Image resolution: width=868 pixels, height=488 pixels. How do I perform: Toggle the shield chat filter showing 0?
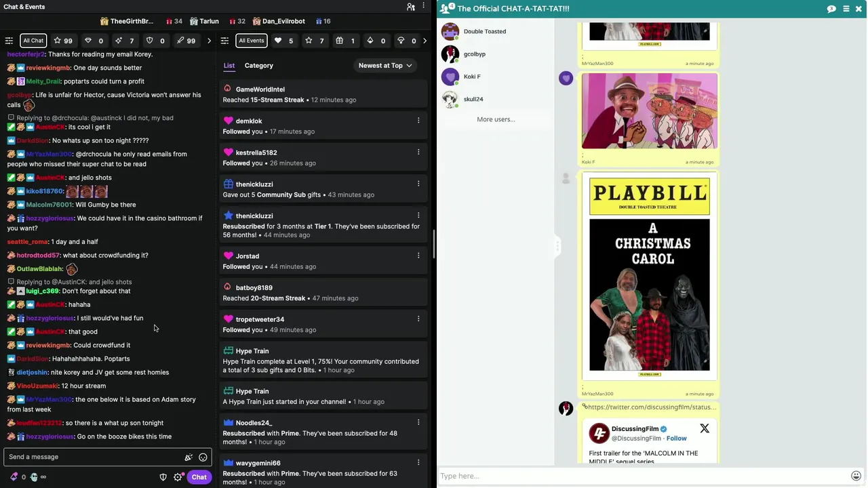pyautogui.click(x=156, y=41)
